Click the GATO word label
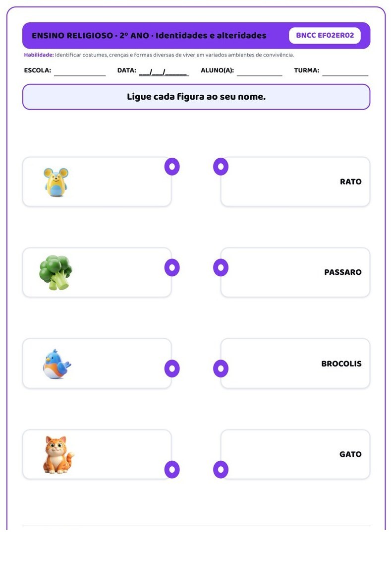Viewport: 392px width, 561px height. 350,454
